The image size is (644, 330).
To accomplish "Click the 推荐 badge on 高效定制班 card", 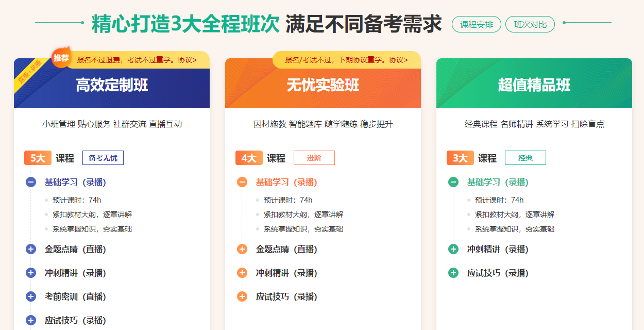I will pos(60,58).
